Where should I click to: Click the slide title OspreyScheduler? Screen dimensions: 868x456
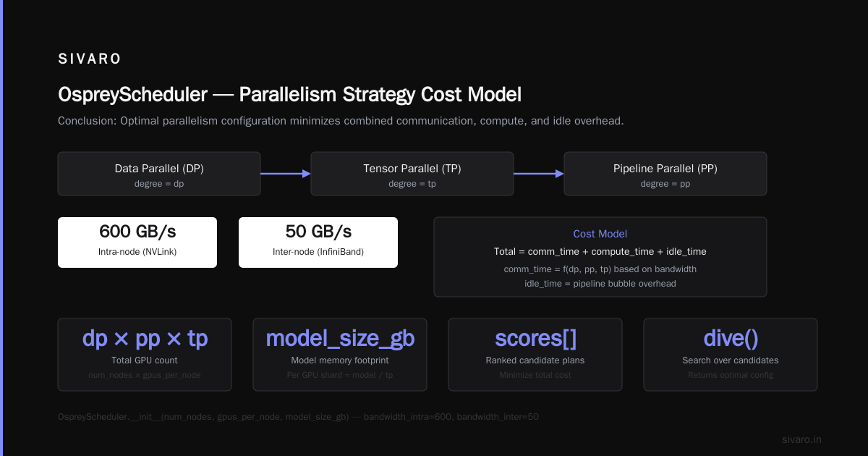(289, 95)
